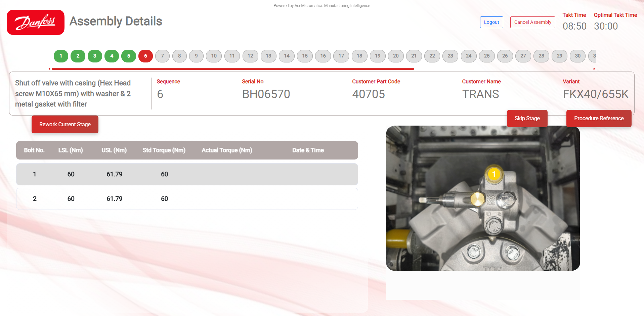Jump to stage 20 marker

[x=396, y=56]
